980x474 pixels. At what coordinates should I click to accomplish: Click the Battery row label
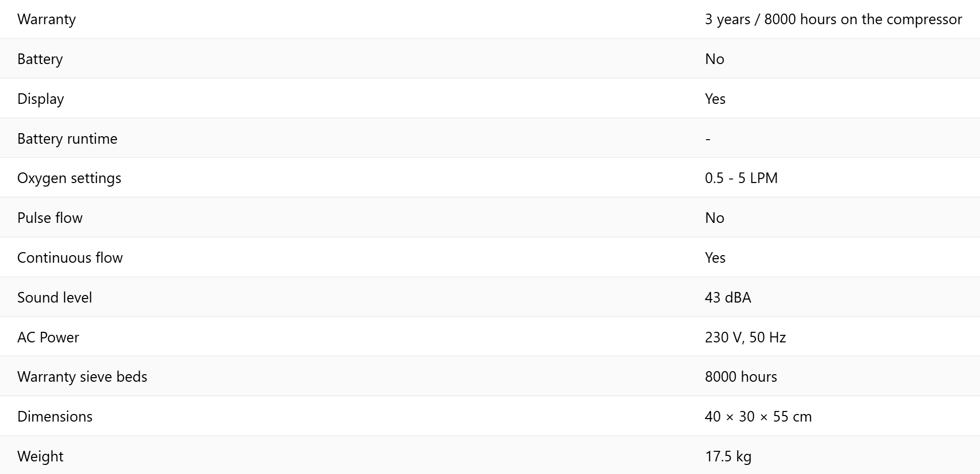coord(40,59)
